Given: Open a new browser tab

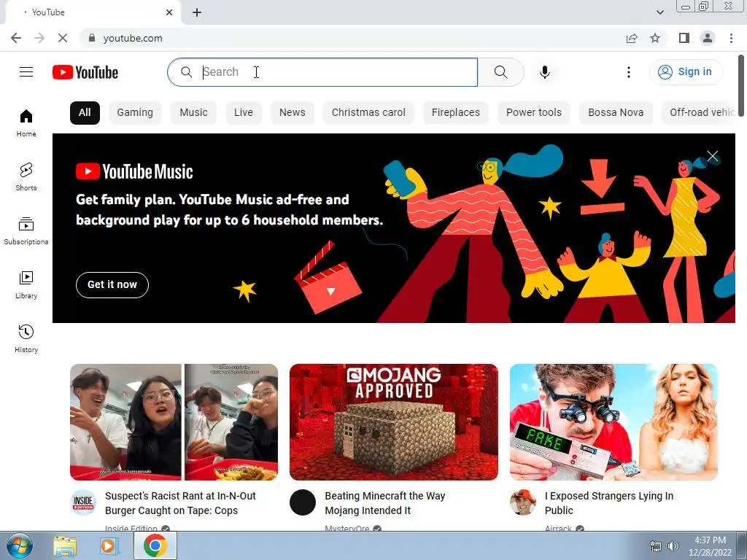Looking at the screenshot, I should [x=197, y=12].
